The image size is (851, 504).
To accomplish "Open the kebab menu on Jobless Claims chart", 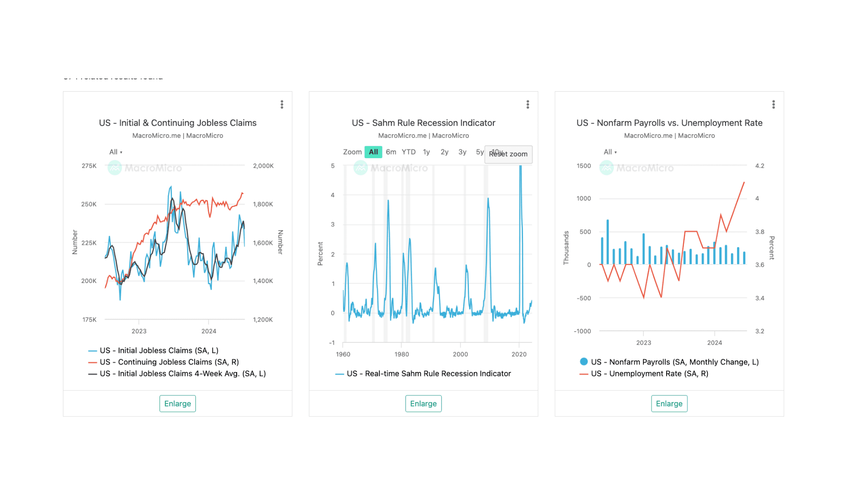I will 282,104.
